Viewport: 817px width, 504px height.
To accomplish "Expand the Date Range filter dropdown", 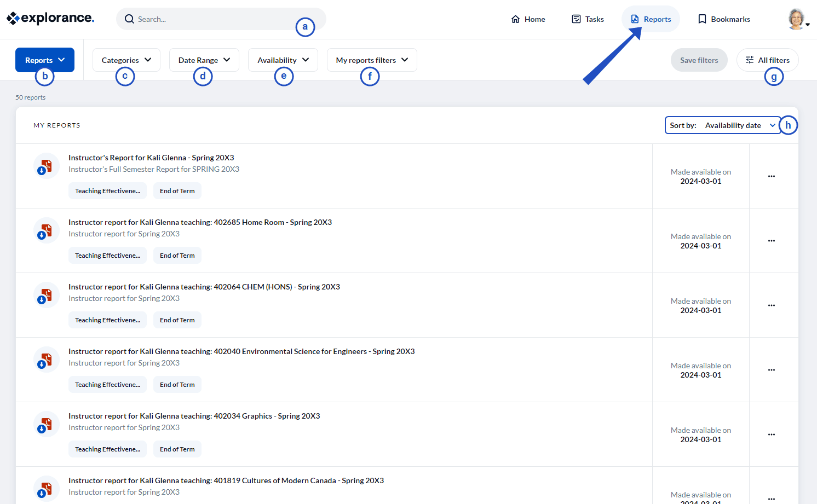I will point(204,60).
